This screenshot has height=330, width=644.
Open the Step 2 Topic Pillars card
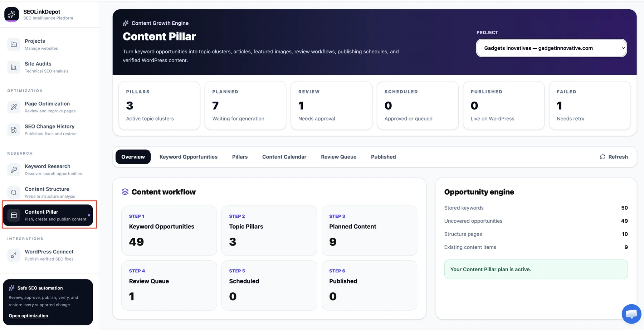click(269, 230)
